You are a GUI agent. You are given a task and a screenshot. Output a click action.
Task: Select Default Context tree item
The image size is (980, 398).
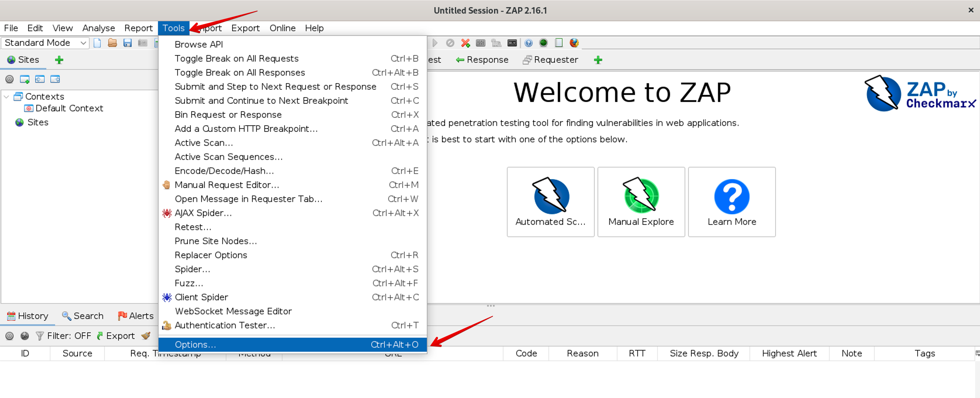(x=69, y=108)
